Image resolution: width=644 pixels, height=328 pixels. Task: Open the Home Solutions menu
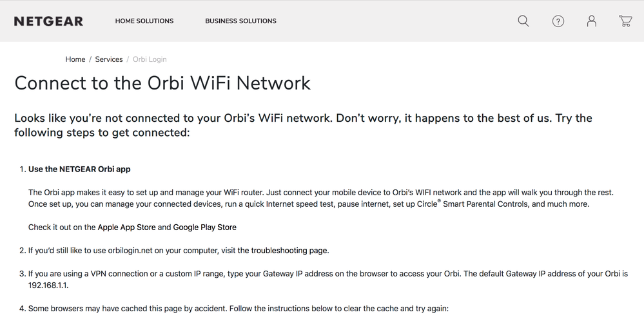[x=144, y=21]
